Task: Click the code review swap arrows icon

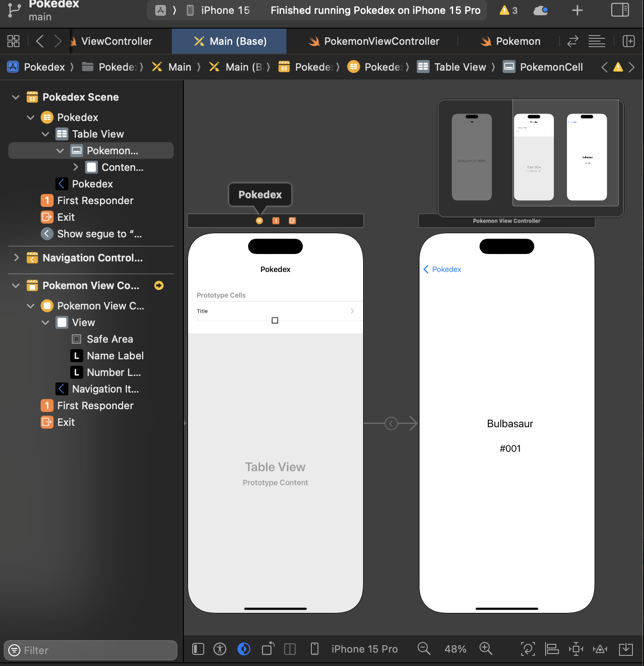Action: pos(573,41)
